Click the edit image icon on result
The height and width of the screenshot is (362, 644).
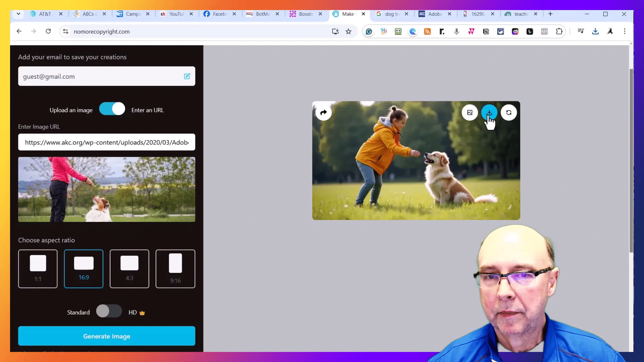click(x=470, y=113)
